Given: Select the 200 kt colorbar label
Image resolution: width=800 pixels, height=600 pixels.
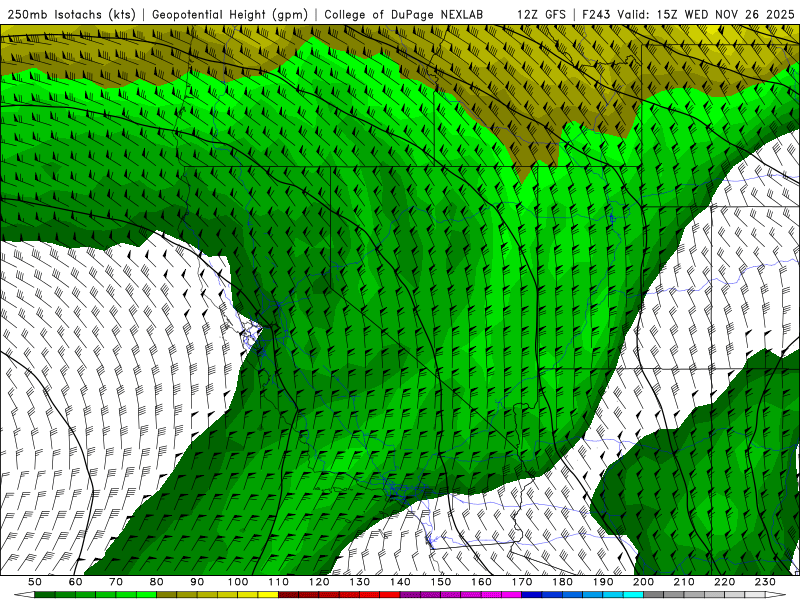Looking at the screenshot, I should pos(643,582).
